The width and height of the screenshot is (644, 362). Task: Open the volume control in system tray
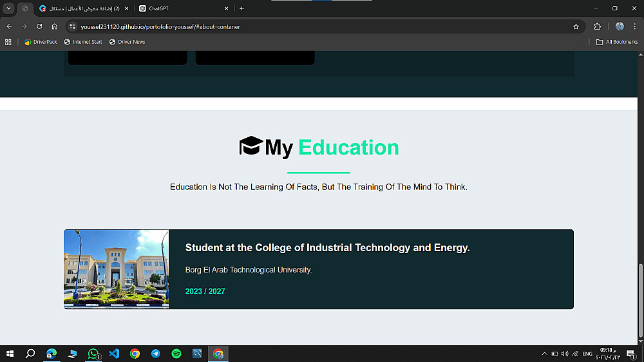[x=565, y=354]
